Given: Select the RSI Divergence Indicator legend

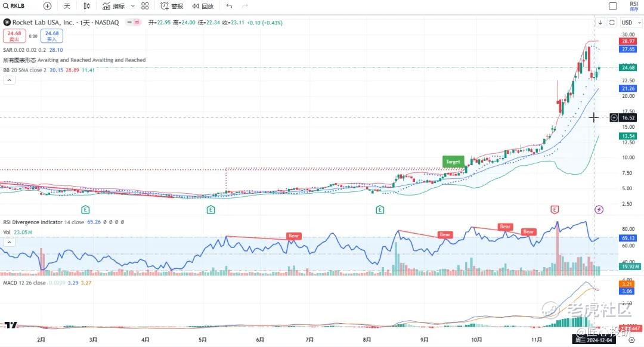Looking at the screenshot, I should coord(64,222).
